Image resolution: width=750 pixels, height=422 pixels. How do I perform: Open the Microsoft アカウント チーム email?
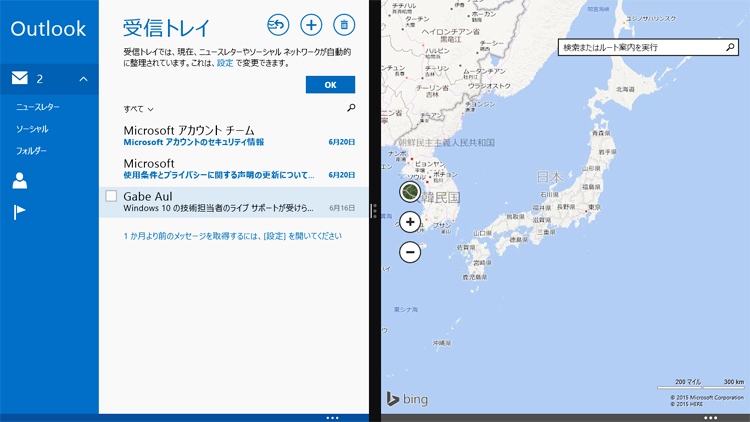point(230,136)
